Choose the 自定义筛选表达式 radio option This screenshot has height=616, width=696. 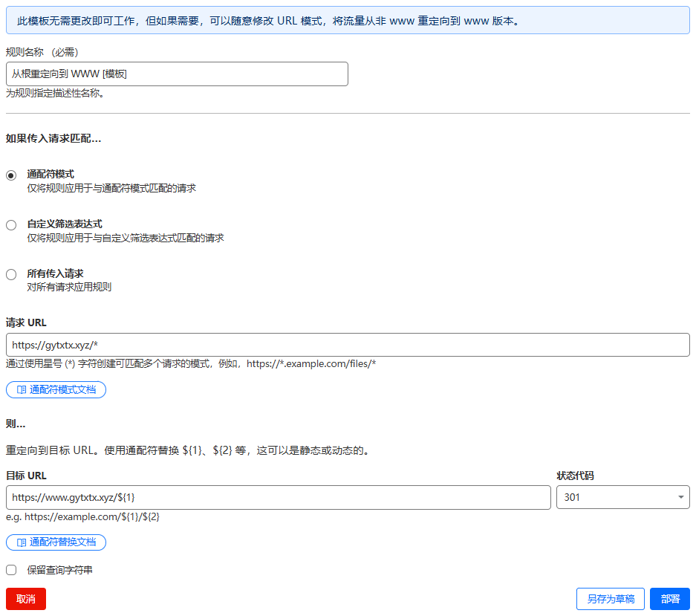(11, 225)
